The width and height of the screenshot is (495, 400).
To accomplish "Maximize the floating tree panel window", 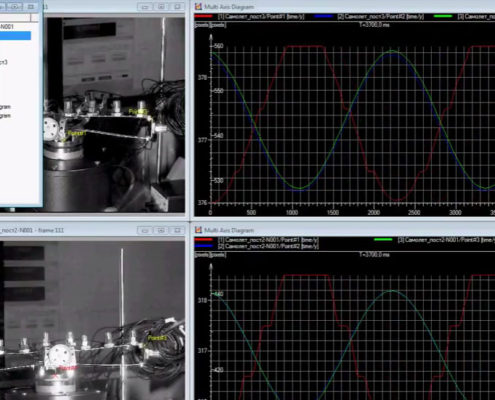I will [x=15, y=6].
